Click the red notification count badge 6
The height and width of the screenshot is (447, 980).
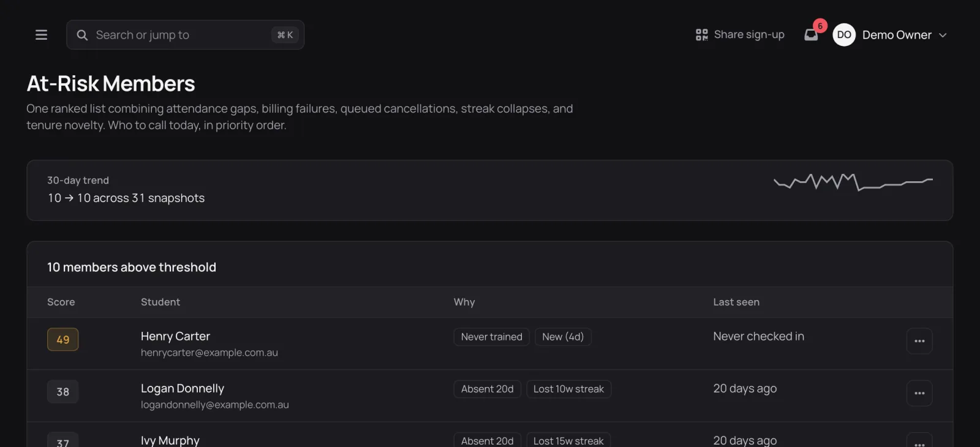tap(820, 26)
